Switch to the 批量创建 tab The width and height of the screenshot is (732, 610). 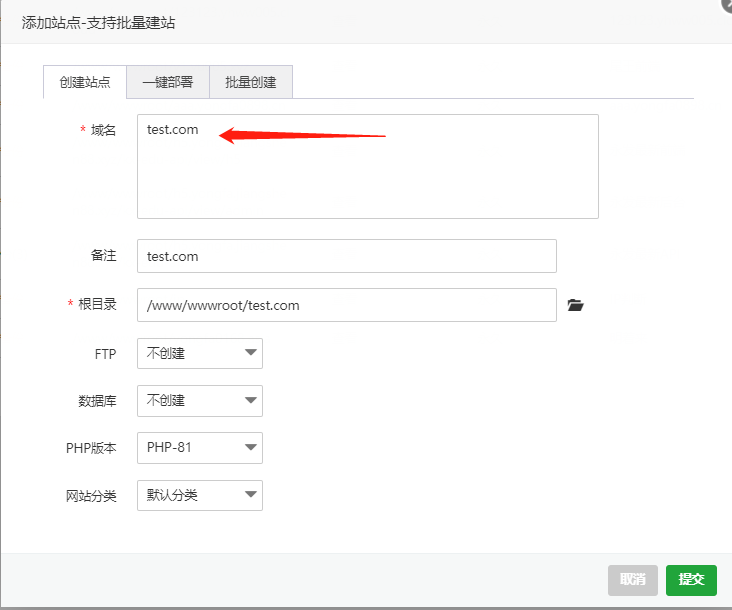click(x=251, y=82)
